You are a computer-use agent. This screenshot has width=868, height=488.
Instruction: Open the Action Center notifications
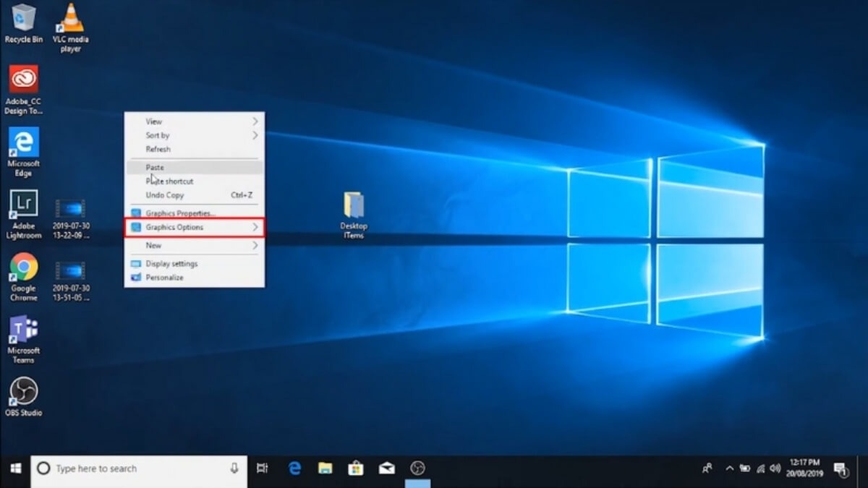841,468
